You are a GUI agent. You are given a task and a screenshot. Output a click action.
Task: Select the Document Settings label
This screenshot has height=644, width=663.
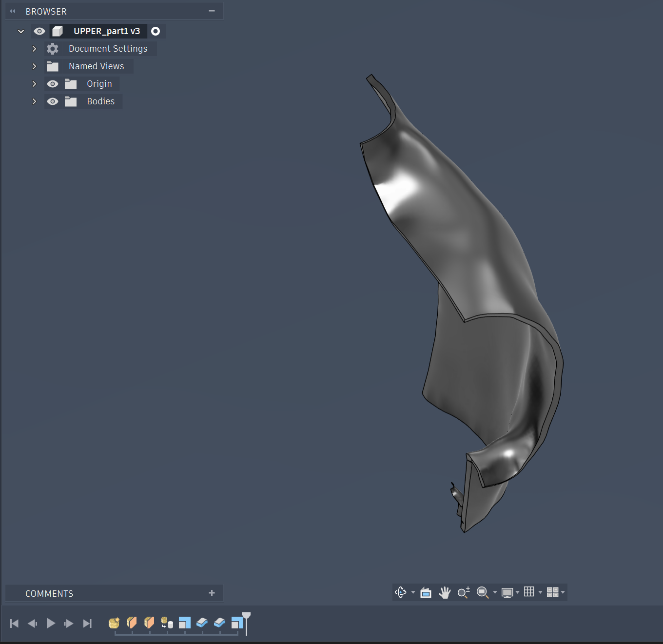(x=108, y=49)
